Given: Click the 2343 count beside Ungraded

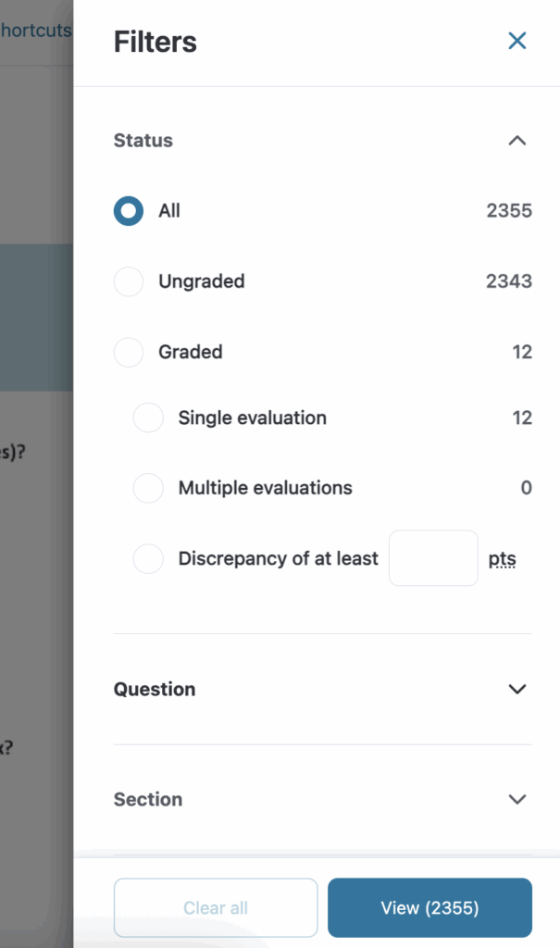Looking at the screenshot, I should pyautogui.click(x=509, y=281).
